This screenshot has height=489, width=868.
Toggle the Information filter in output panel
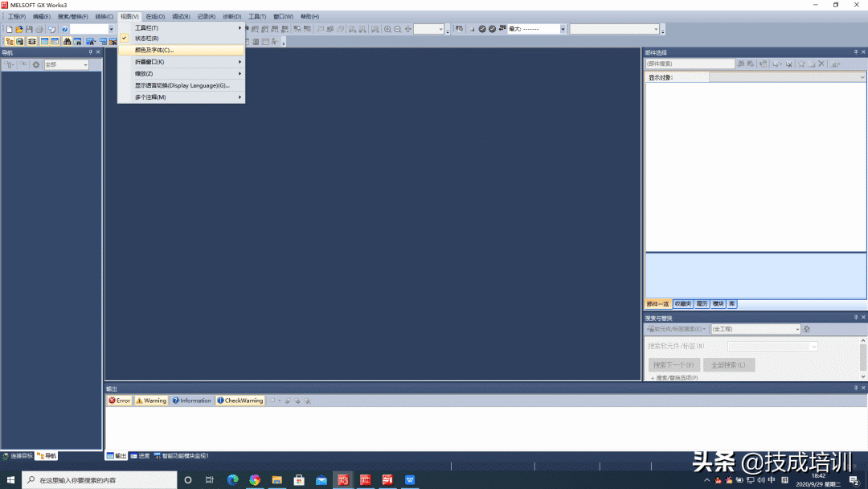click(x=191, y=401)
